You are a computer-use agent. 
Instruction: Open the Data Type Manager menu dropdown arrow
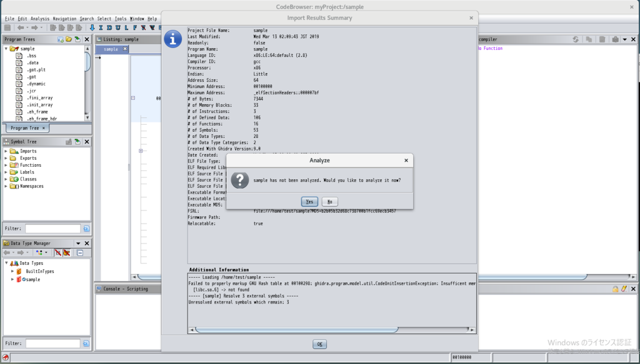coord(78,243)
